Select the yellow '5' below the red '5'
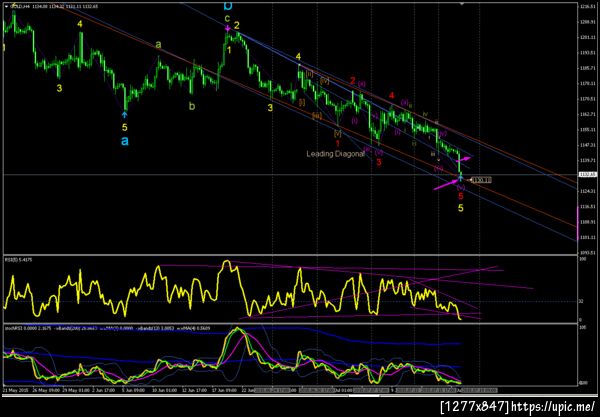The width and height of the screenshot is (600, 417). click(461, 208)
